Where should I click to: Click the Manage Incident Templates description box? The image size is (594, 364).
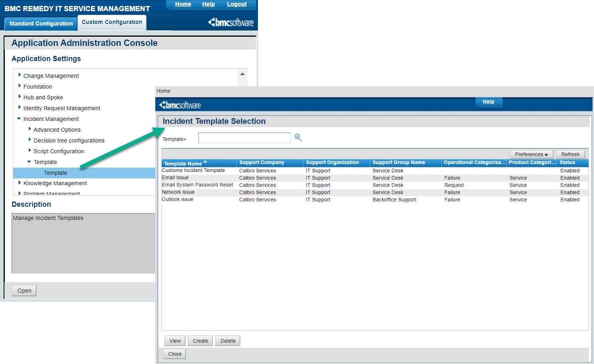[x=83, y=243]
